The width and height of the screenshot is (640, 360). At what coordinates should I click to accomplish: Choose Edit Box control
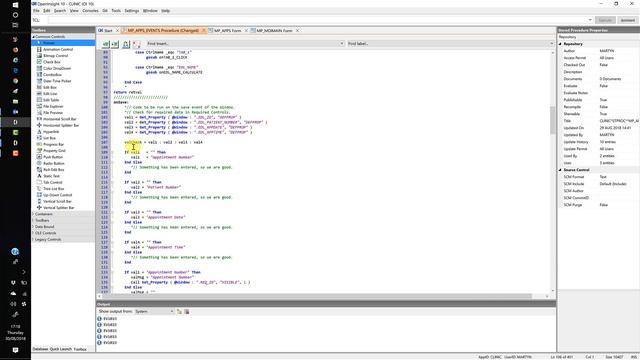50,87
